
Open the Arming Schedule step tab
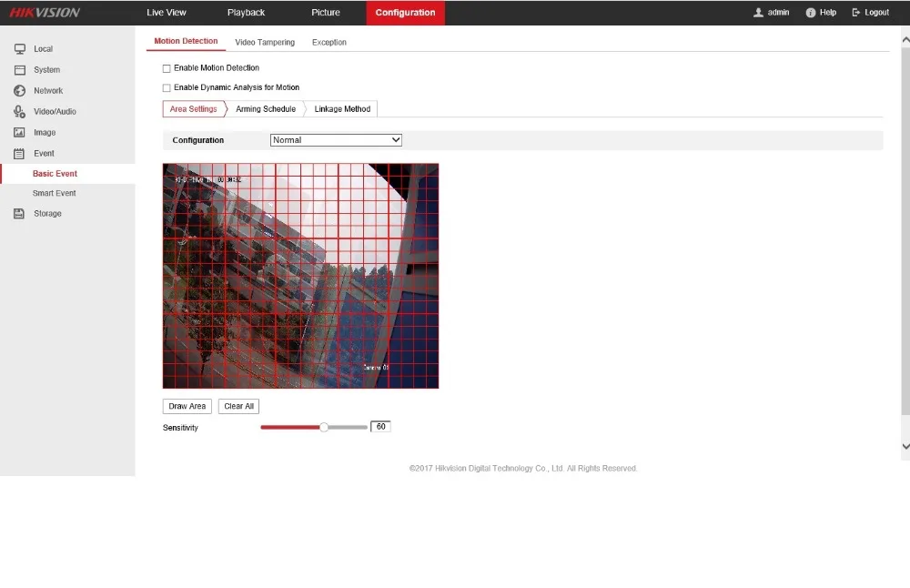coord(266,109)
